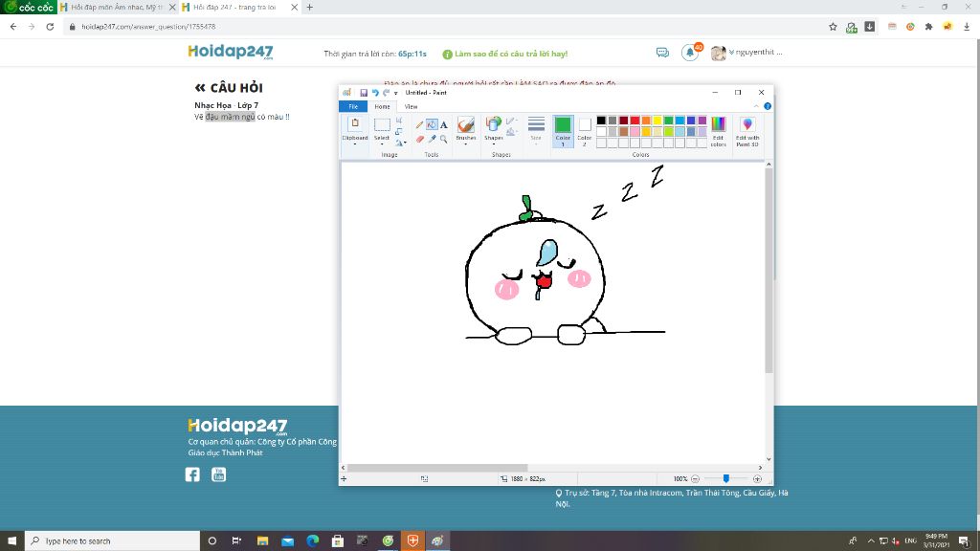Image resolution: width=980 pixels, height=551 pixels.
Task: Select the Color picker eyedropper tool
Action: point(432,139)
